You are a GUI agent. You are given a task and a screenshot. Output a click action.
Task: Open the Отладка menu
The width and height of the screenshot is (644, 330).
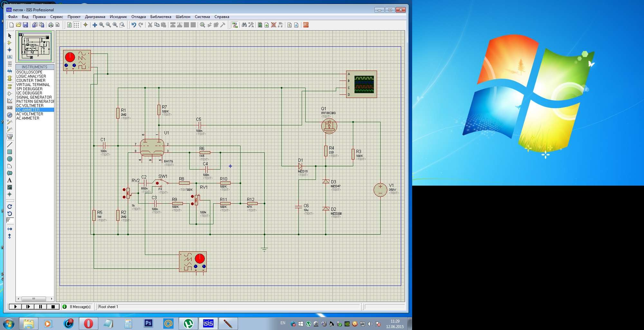(138, 17)
